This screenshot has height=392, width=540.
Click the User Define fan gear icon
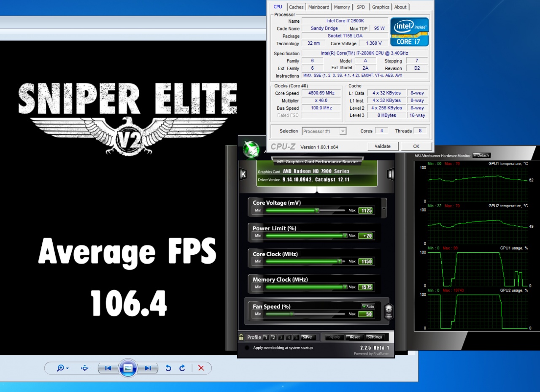(x=389, y=312)
